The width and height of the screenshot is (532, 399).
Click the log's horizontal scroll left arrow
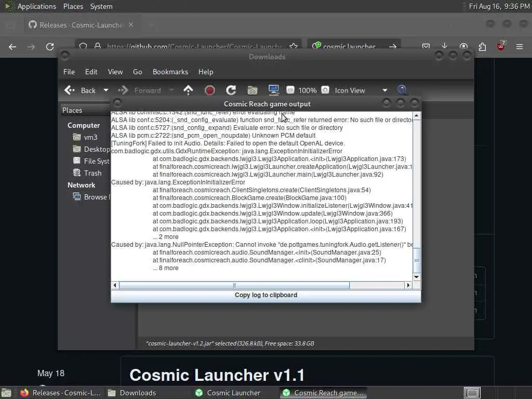tap(115, 285)
